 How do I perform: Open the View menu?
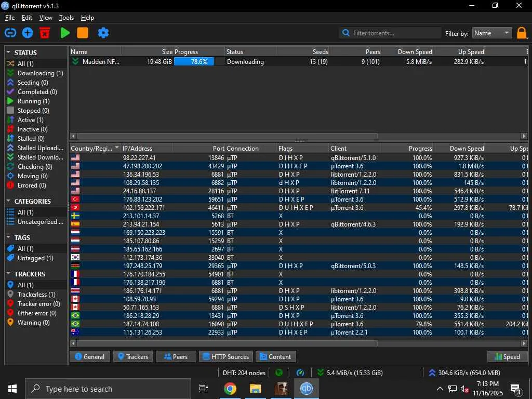click(46, 18)
